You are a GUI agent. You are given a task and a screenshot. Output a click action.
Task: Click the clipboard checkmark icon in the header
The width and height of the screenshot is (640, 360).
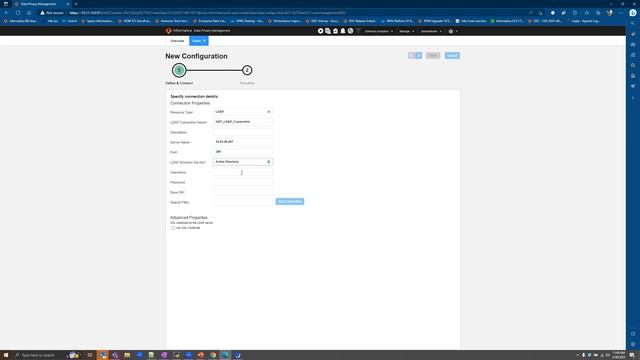point(336,31)
